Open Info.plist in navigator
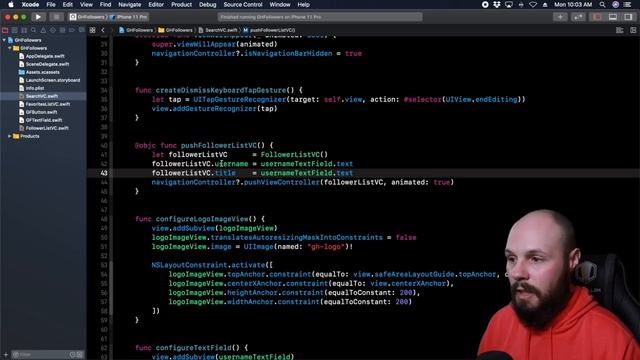Image resolution: width=640 pixels, height=360 pixels. [31, 88]
